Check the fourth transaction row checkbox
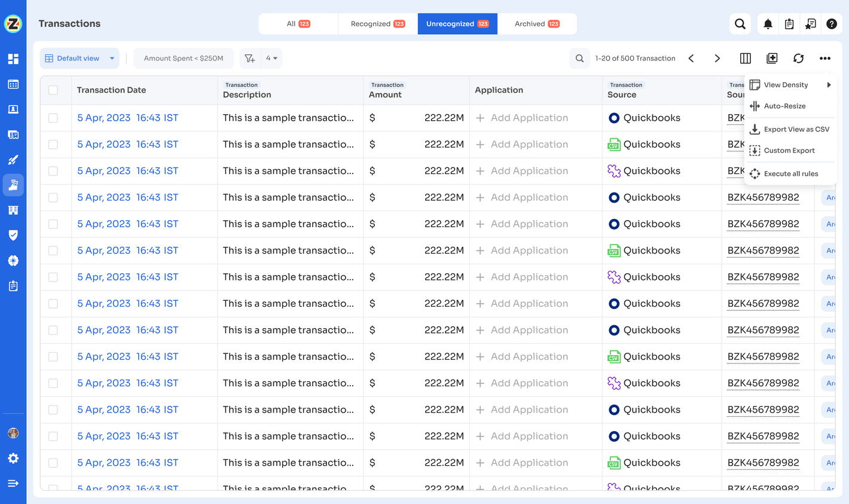The height and width of the screenshot is (504, 849). coord(53,197)
